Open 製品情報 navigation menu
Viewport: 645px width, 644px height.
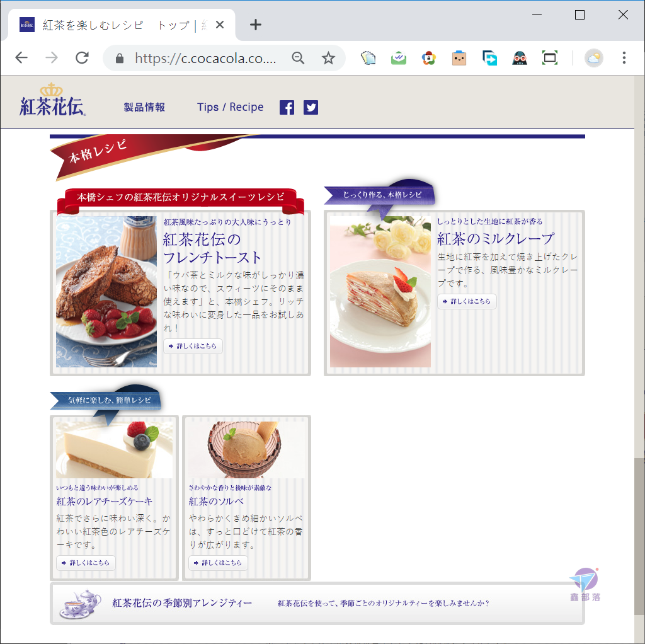tap(144, 107)
